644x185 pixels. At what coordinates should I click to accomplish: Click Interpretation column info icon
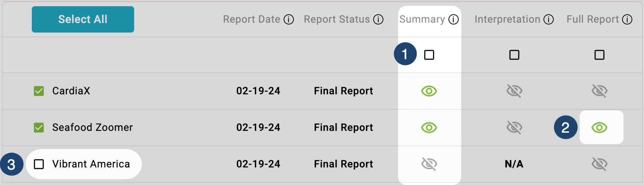point(549,19)
